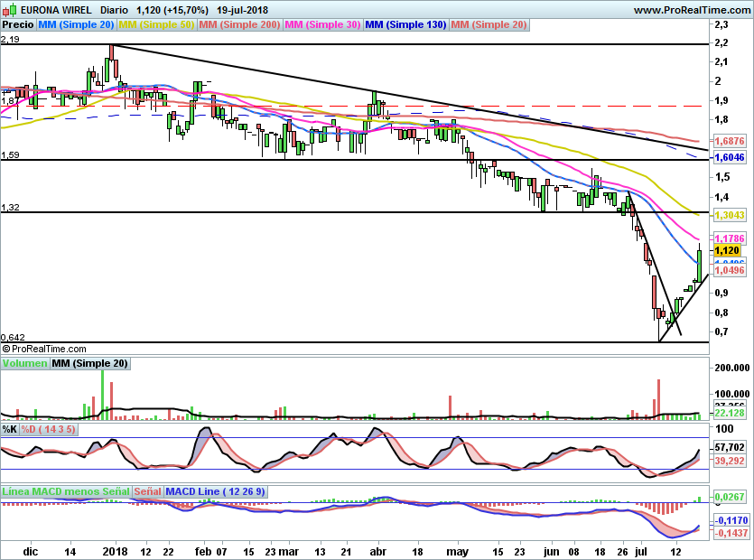Select the %D (14 3 5) label

(49, 429)
